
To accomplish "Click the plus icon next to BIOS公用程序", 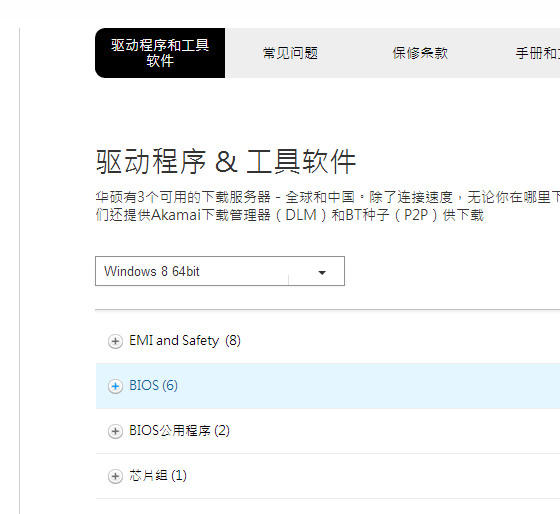I will [115, 431].
